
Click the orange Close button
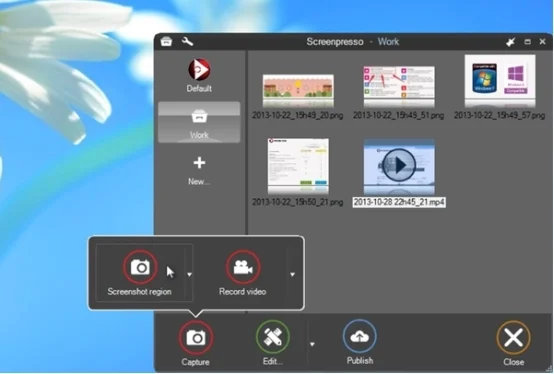[x=513, y=338]
